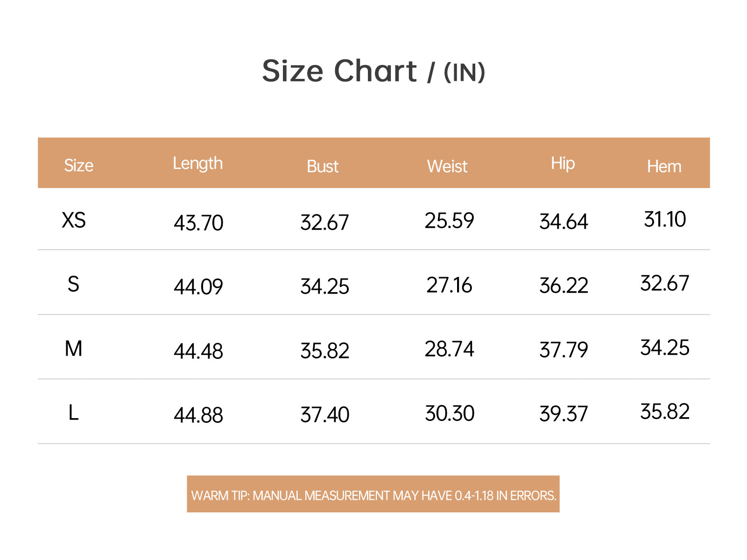This screenshot has width=747, height=560.
Task: Select M length value 44.48
Action: 198,351
